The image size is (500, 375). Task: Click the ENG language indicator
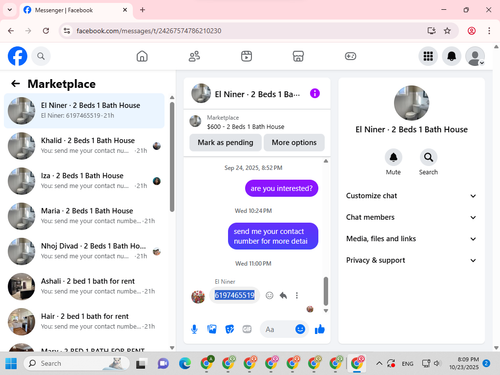[x=407, y=363]
